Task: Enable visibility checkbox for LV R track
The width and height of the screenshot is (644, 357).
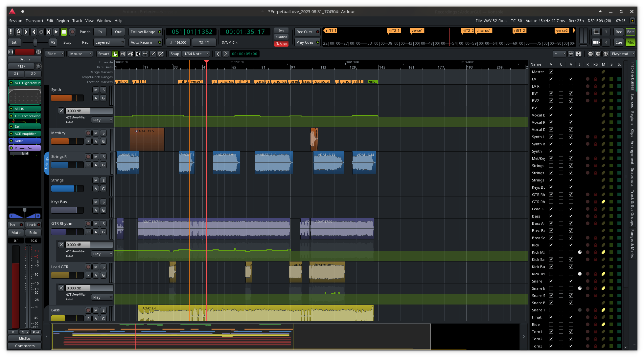Action: click(x=551, y=86)
